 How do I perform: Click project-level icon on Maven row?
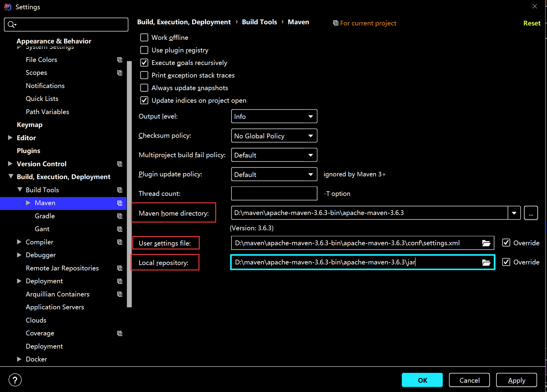pos(120,203)
